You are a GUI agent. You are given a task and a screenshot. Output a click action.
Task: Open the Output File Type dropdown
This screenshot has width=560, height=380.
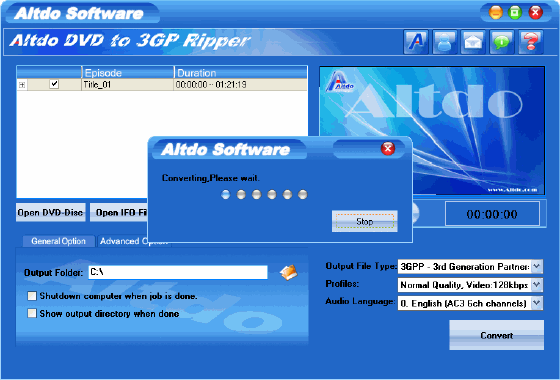(x=537, y=266)
